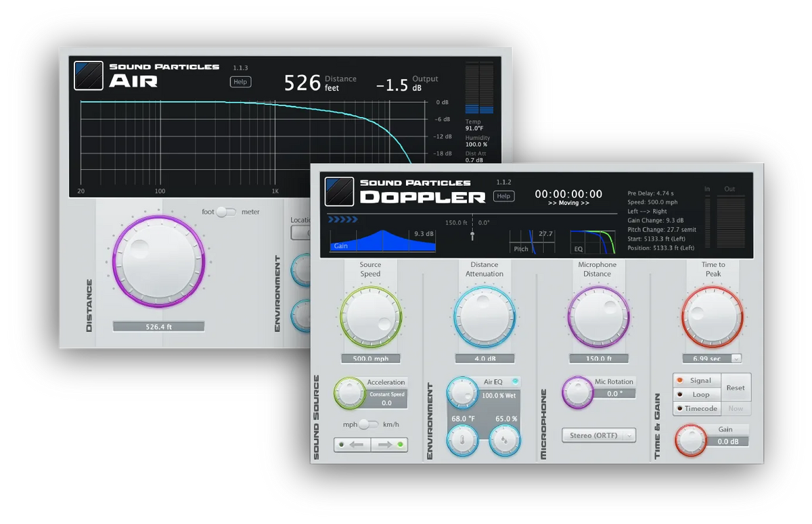812x524 pixels.
Task: Click the -1.5 Output dB readout in Air
Action: [x=407, y=84]
